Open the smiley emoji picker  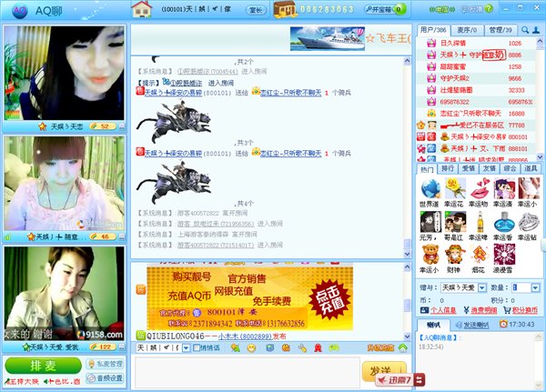[251, 347]
